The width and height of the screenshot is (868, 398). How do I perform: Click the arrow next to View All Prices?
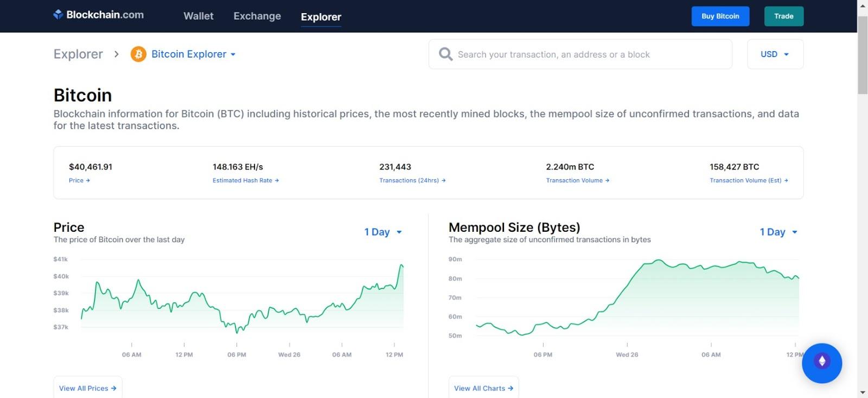click(113, 388)
